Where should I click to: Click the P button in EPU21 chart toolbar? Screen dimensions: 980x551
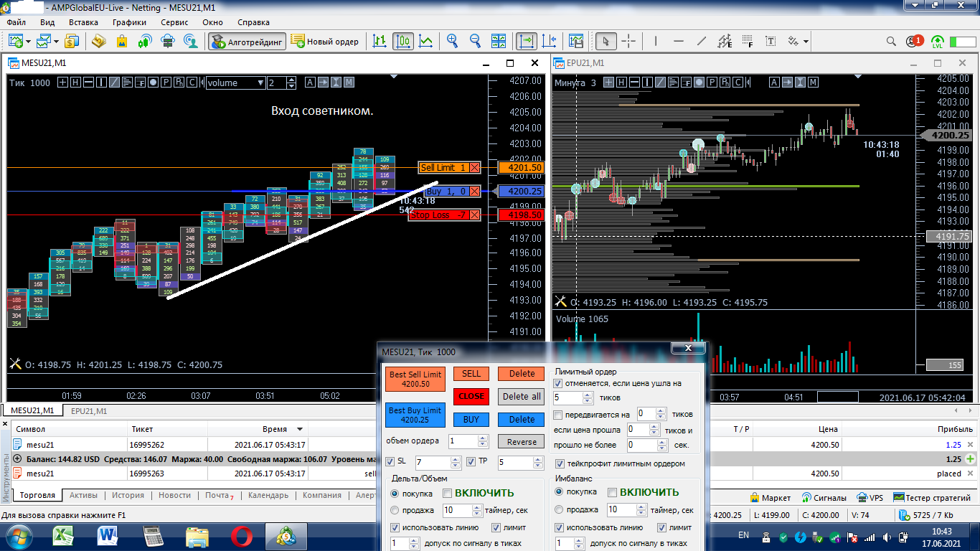coord(712,83)
